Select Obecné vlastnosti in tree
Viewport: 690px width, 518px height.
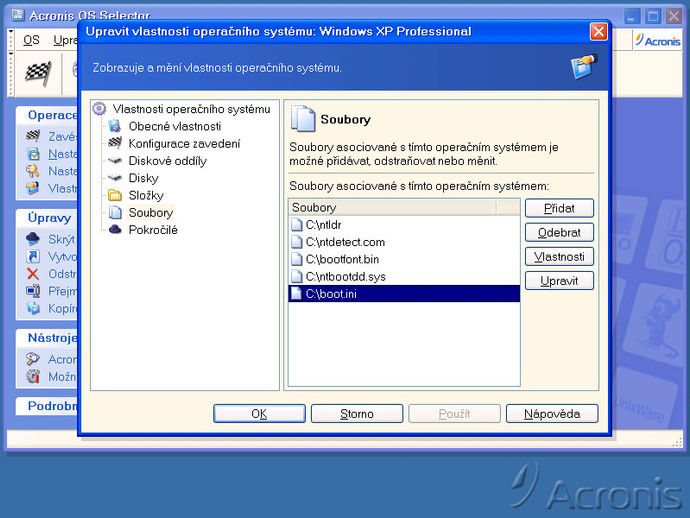point(175,126)
